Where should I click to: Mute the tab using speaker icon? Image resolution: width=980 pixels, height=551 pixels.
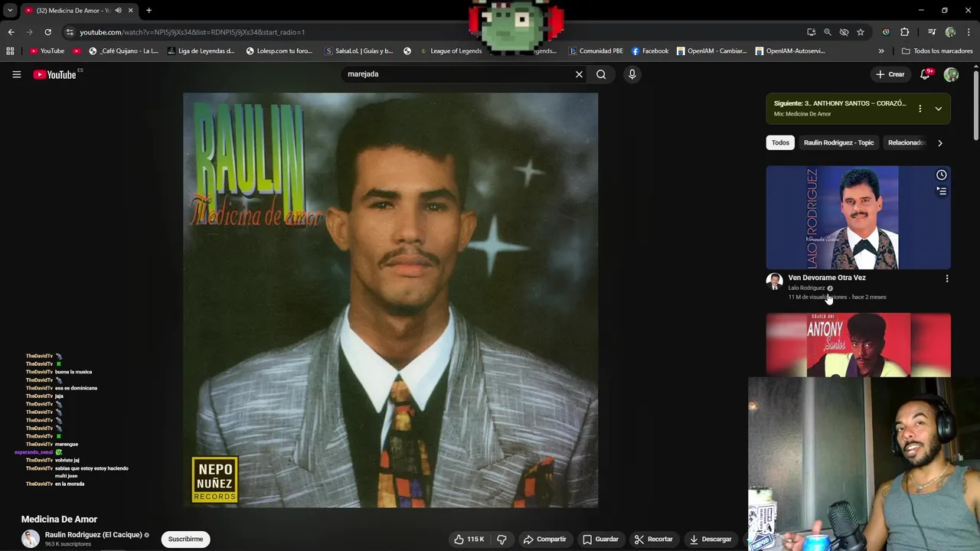(118, 10)
